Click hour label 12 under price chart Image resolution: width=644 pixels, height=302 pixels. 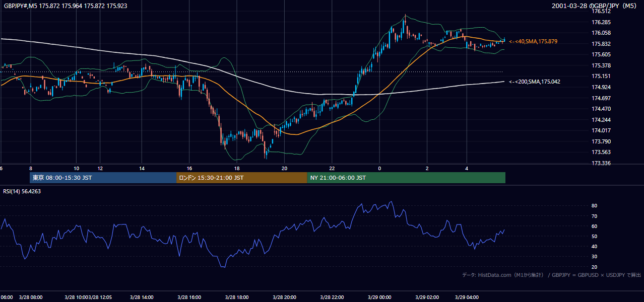[x=100, y=168]
